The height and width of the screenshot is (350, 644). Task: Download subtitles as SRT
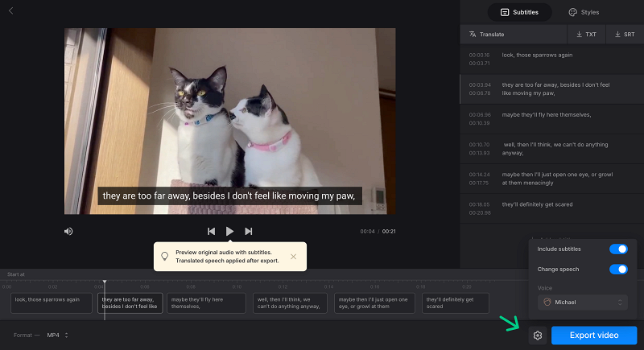[x=624, y=35]
